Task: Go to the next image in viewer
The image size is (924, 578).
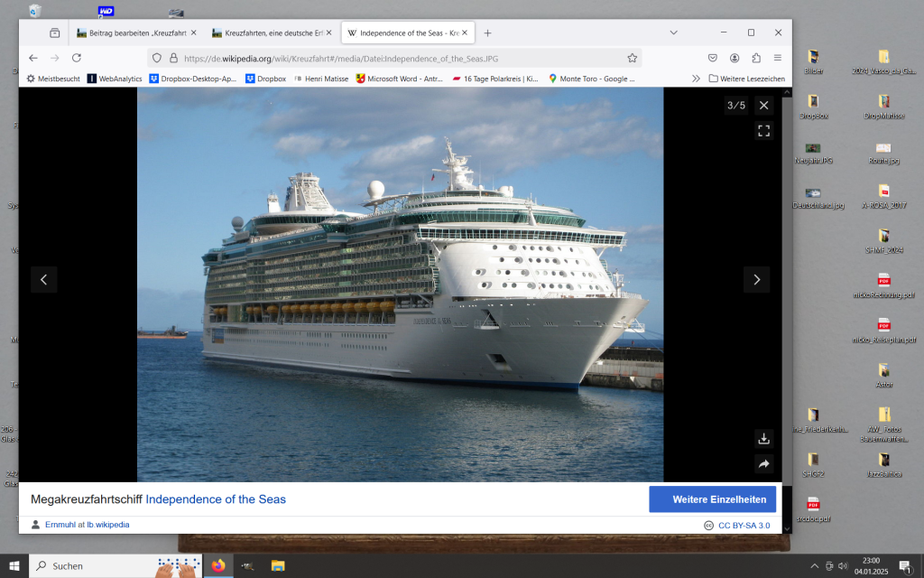Action: [756, 280]
